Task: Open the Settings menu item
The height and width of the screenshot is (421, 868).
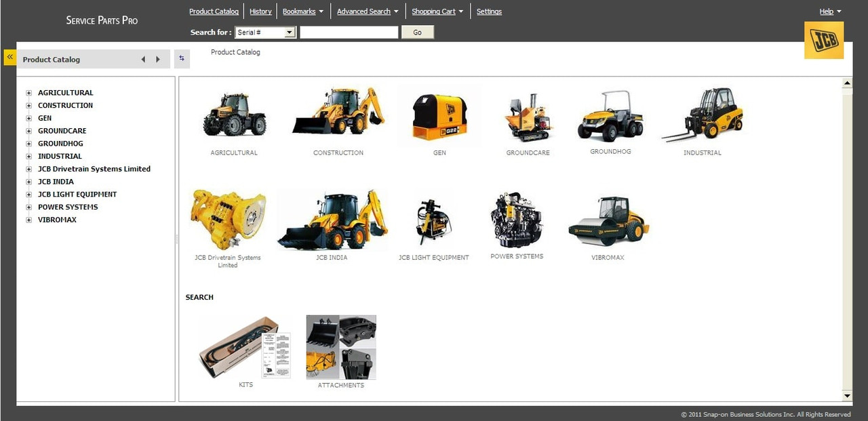Action: click(x=489, y=12)
